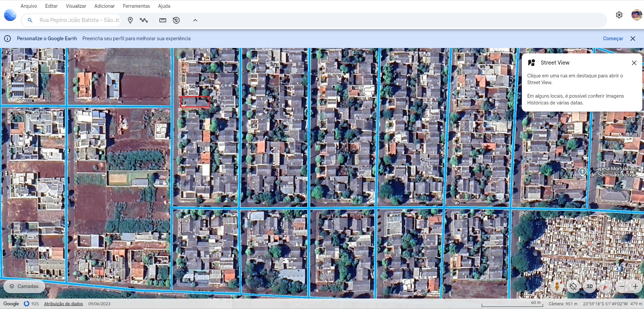Open the Ferramentas menu
644x309 pixels.
pos(136,6)
